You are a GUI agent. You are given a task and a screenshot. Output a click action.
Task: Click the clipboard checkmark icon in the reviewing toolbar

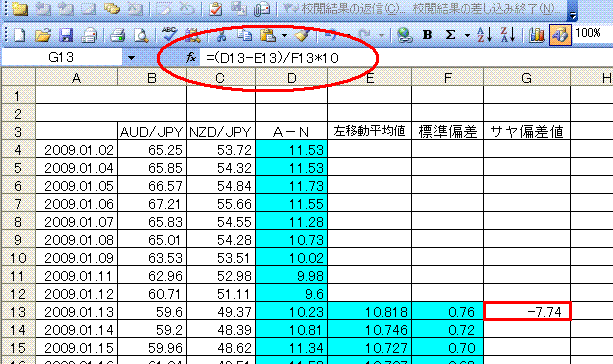click(x=215, y=9)
